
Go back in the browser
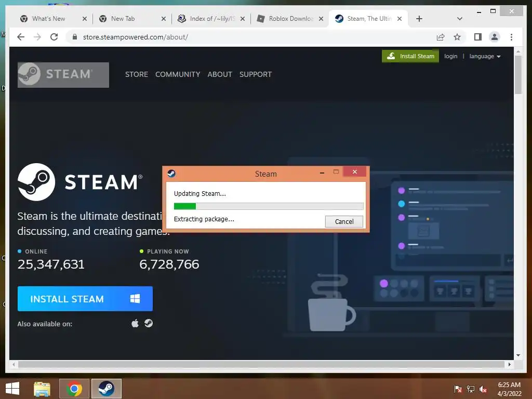pos(21,37)
